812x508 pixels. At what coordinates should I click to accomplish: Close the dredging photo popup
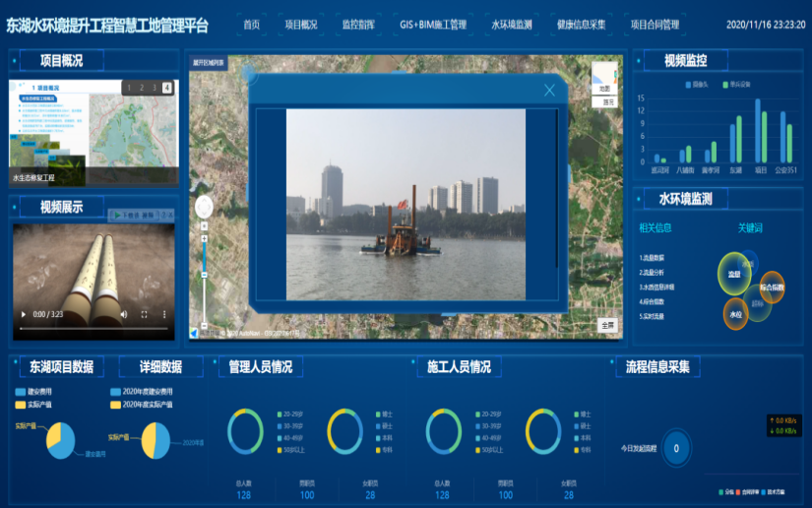pyautogui.click(x=549, y=91)
